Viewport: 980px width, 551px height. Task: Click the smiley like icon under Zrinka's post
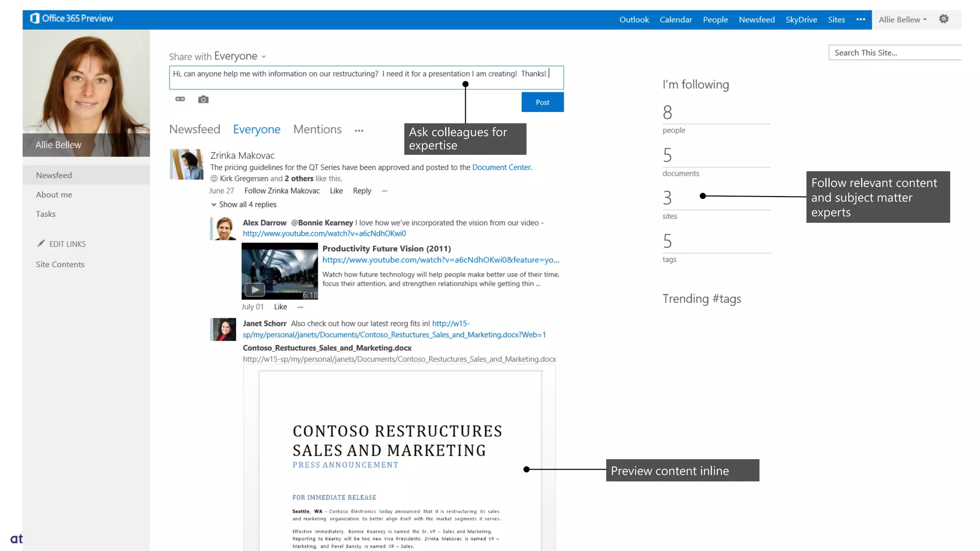214,178
